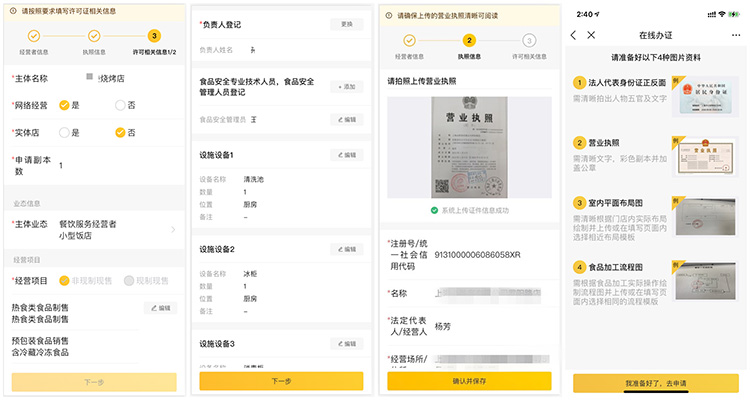The image size is (750, 400).
Task: Click 确认并保存 button
Action: click(469, 381)
